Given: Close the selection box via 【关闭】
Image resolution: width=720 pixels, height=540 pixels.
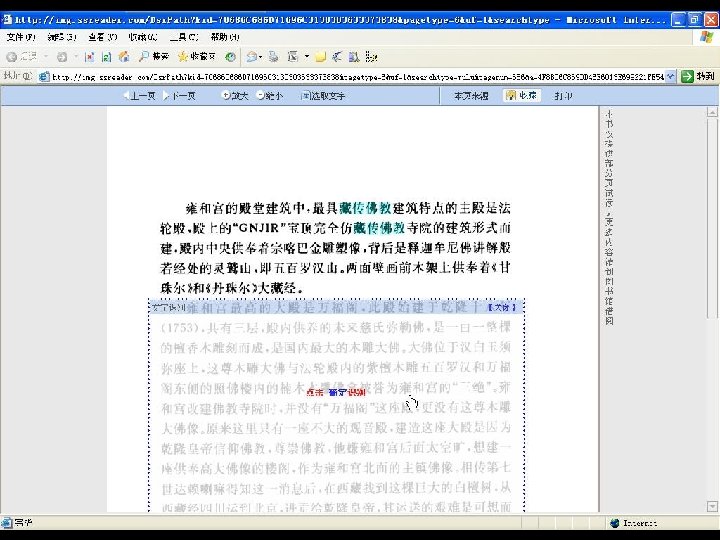Looking at the screenshot, I should point(501,307).
